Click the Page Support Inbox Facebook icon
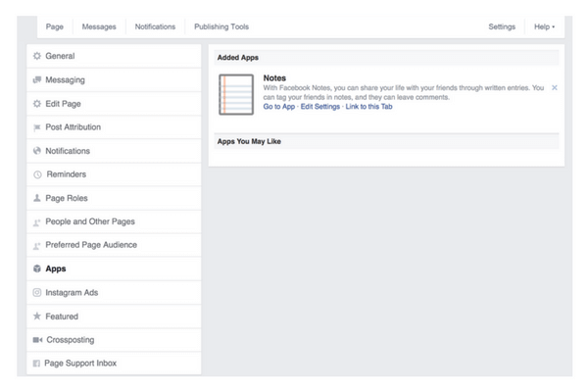Screen dimensions: 588x392 [x=36, y=364]
